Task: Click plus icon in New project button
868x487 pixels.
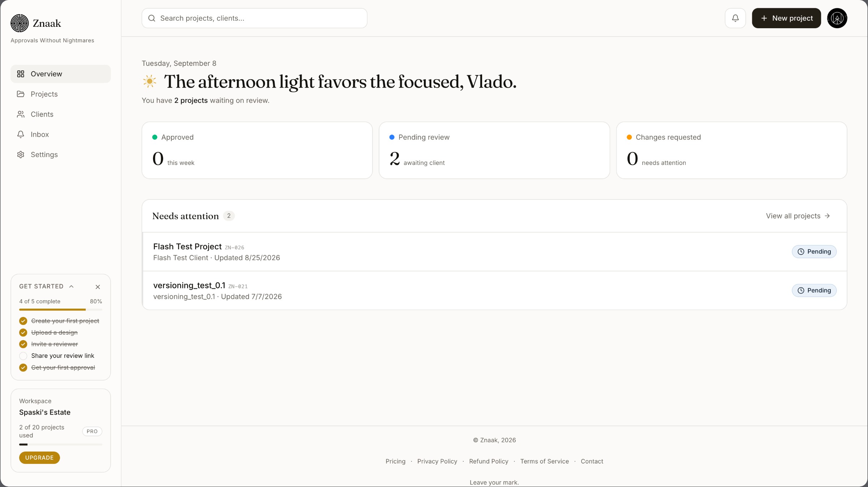Action: tap(764, 18)
